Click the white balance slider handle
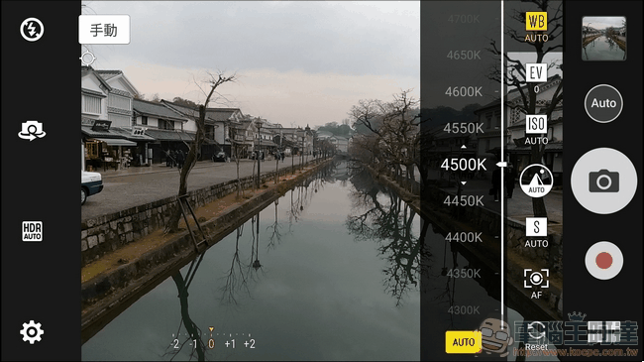Viewport: 644px width, 362px height. tap(501, 165)
